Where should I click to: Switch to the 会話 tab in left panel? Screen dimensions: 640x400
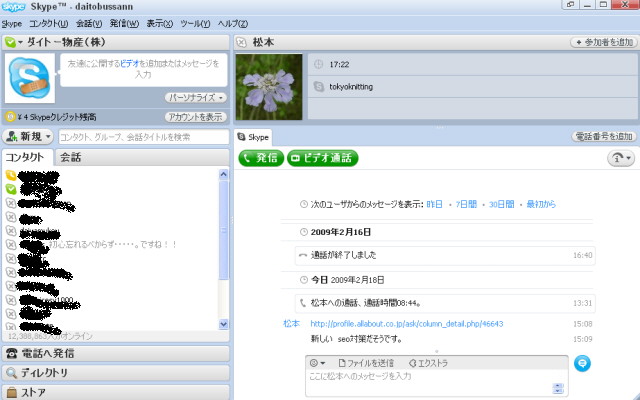tap(71, 158)
